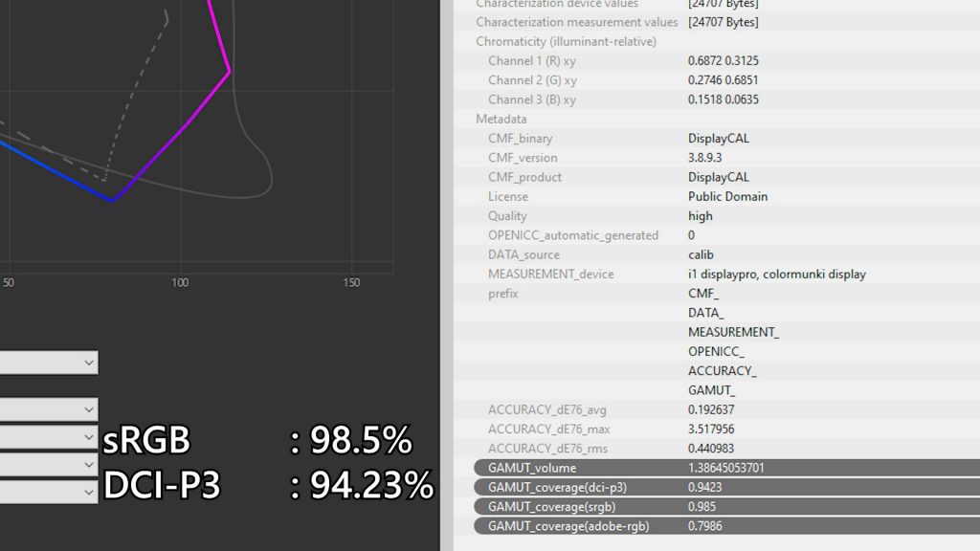Click the 'OPENICC_automatic_generated' label
980x551 pixels.
[x=573, y=235]
